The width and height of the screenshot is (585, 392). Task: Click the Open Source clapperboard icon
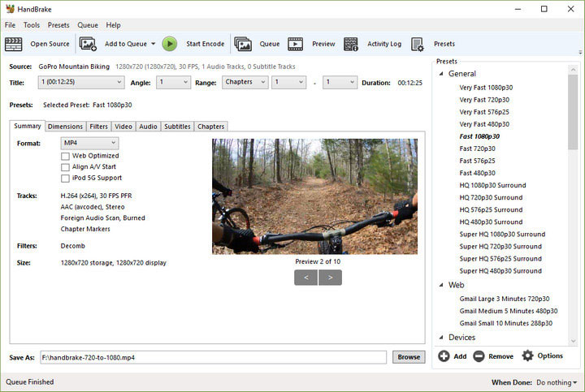(14, 44)
